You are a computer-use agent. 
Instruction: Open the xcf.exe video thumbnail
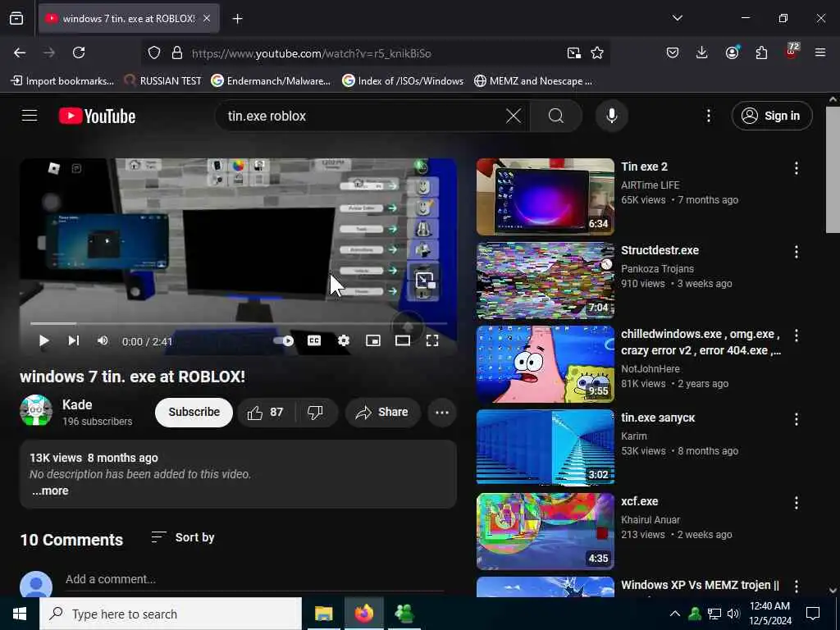point(546,531)
